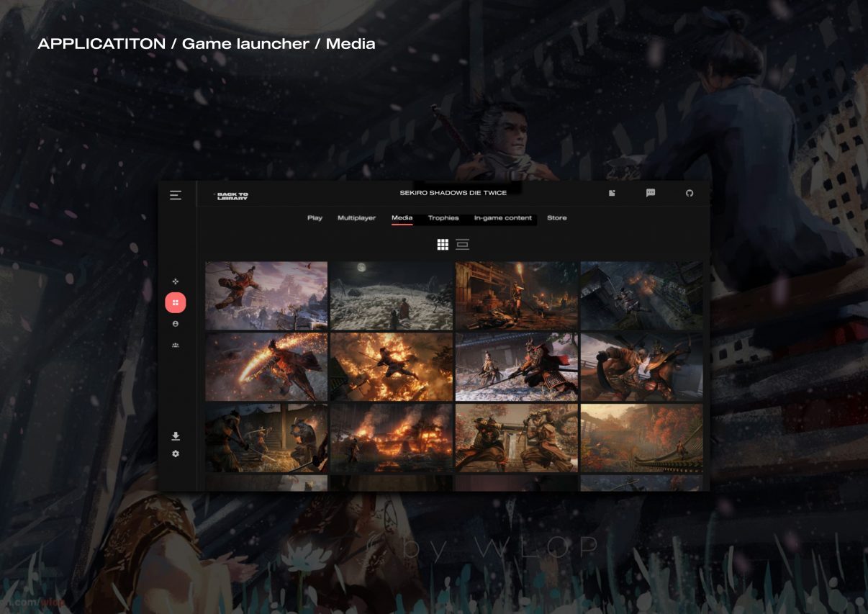
Task: Open the Play tab
Action: pos(315,218)
